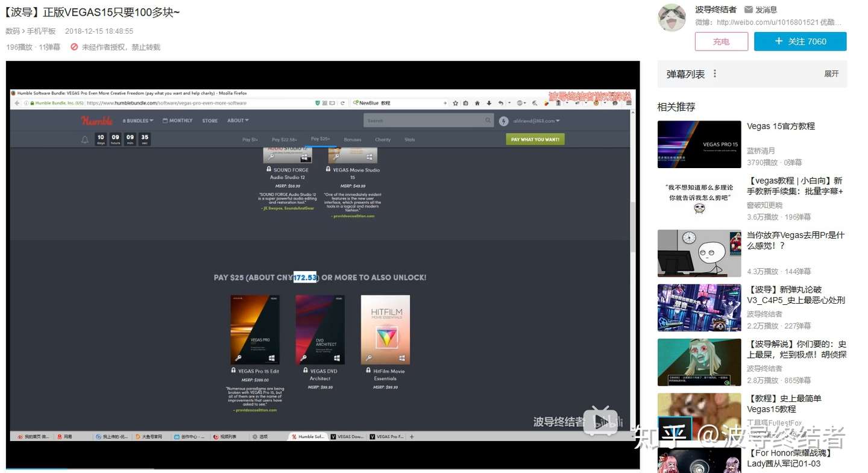Open 史上最简单 Vegas15教程 title
Viewport: 868px width, 473px height.
[x=784, y=404]
